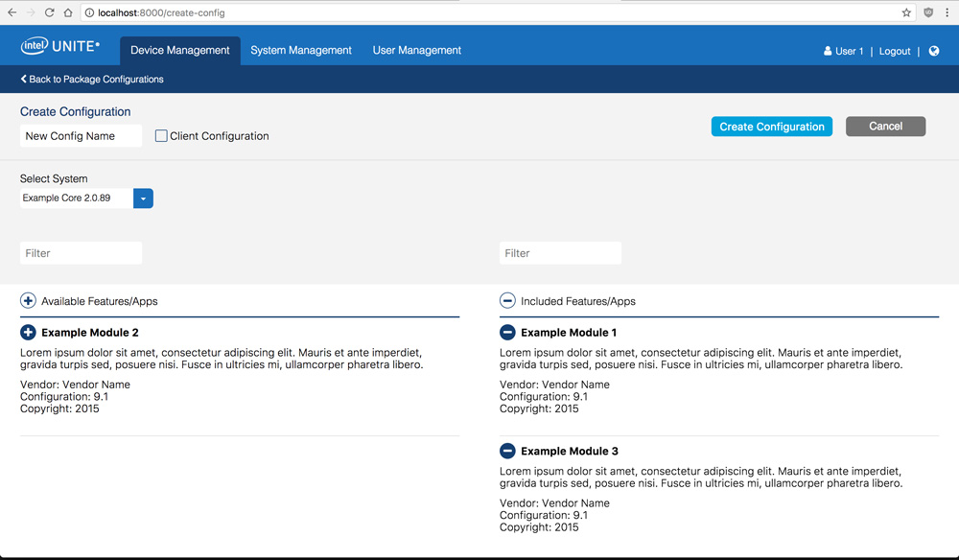Click the Available Features/Apps heading
Viewport: 959px width, 560px height.
coord(100,301)
